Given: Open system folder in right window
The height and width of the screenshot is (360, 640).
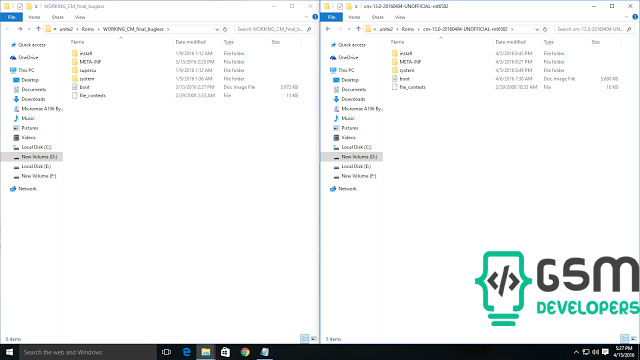Looking at the screenshot, I should (407, 70).
